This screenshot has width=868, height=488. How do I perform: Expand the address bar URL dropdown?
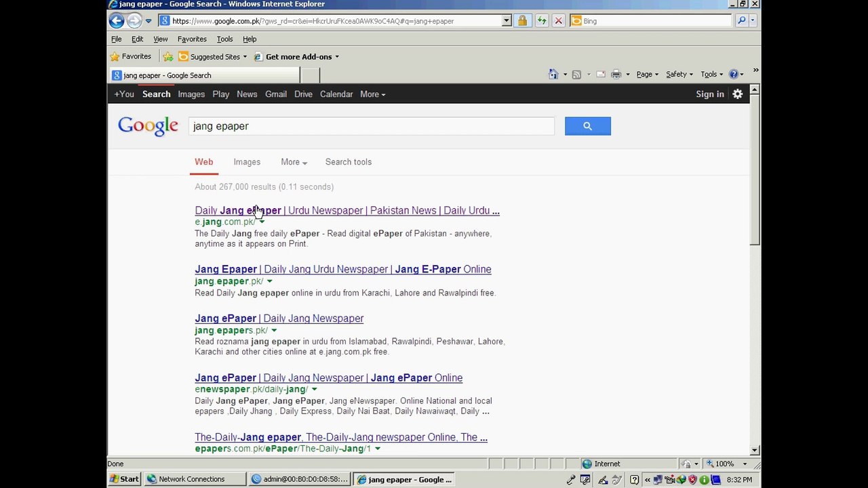(x=506, y=21)
